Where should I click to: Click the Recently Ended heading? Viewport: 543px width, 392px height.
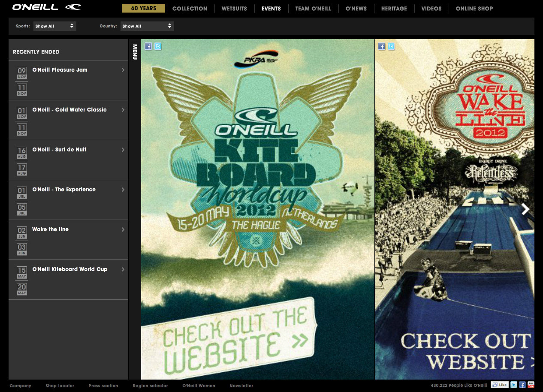click(36, 52)
